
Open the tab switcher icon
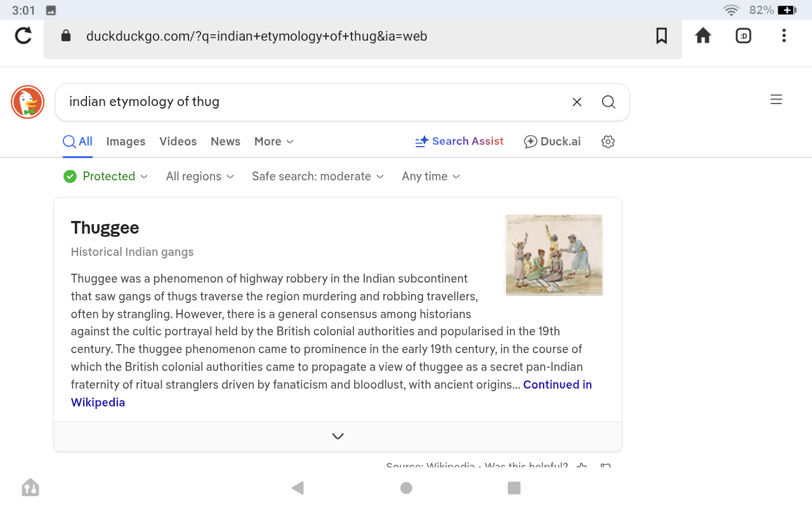pos(743,36)
